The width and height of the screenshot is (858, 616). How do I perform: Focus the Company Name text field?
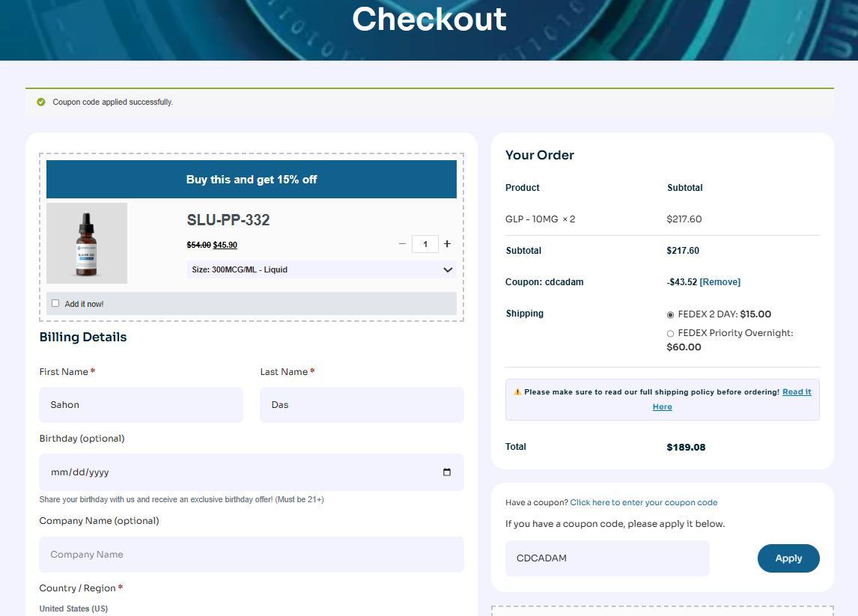(251, 555)
